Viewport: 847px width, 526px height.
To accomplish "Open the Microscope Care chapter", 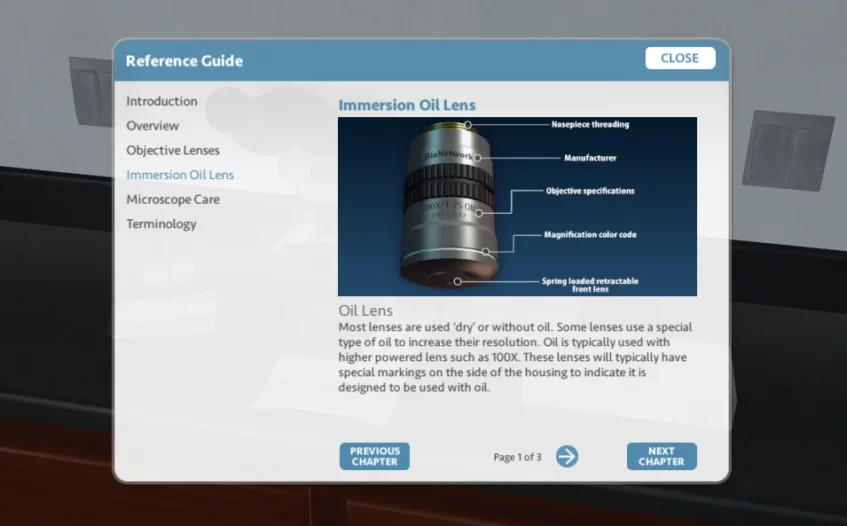I will coord(172,199).
